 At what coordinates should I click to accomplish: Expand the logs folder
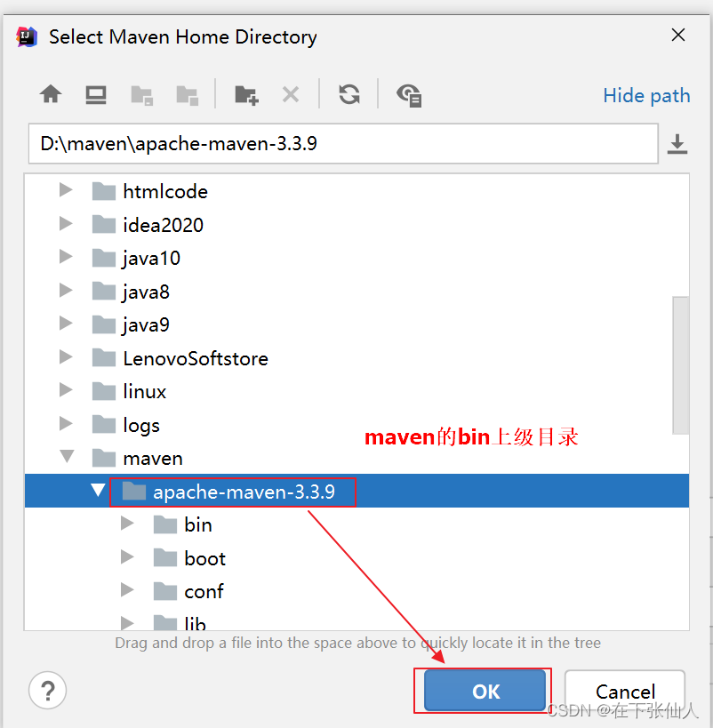66,424
